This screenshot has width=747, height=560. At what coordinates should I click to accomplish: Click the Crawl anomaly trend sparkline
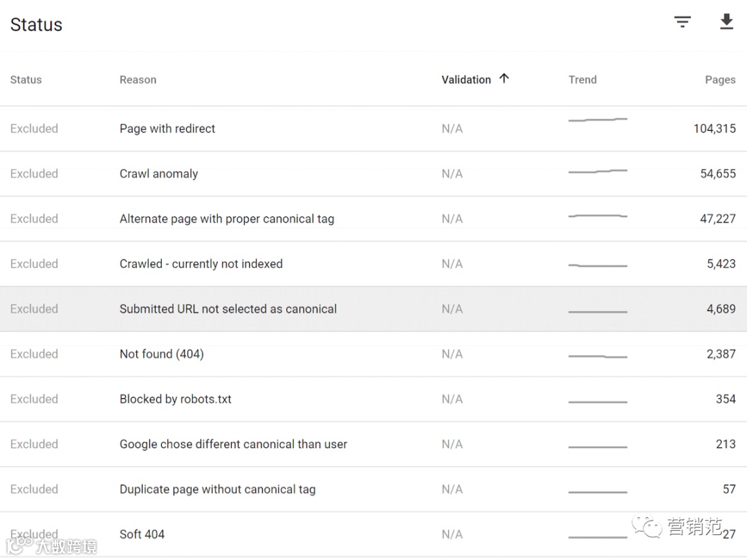coord(598,171)
